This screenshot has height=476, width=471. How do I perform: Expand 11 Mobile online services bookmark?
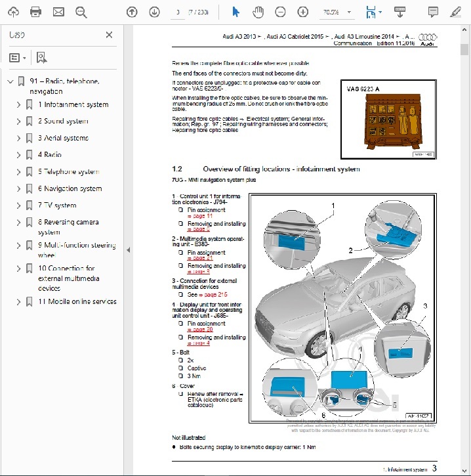coord(18,302)
